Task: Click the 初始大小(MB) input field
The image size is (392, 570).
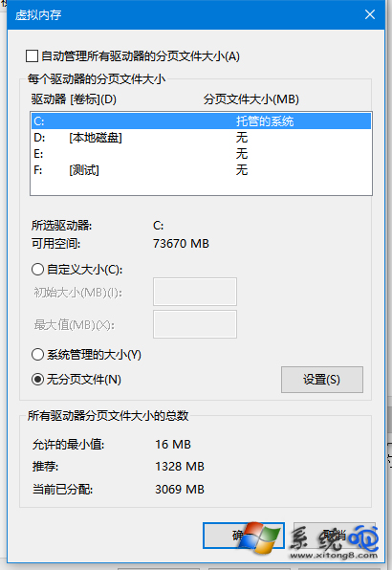Action: [195, 292]
